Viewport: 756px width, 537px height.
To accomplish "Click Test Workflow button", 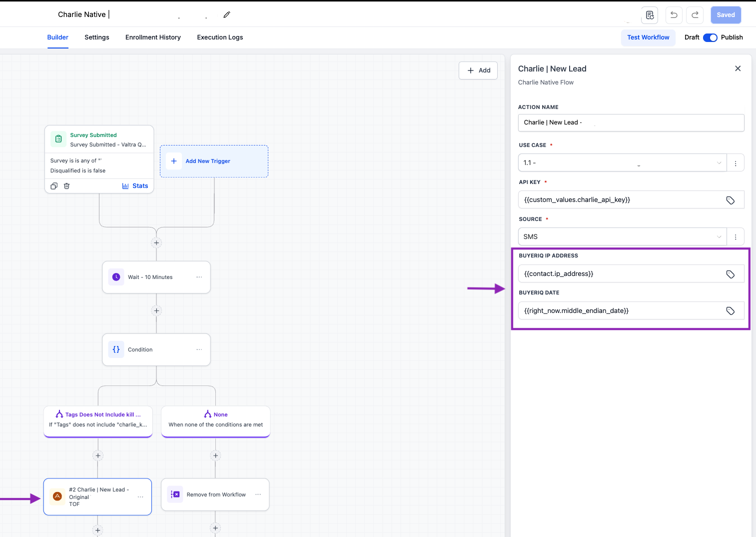I will 648,37.
